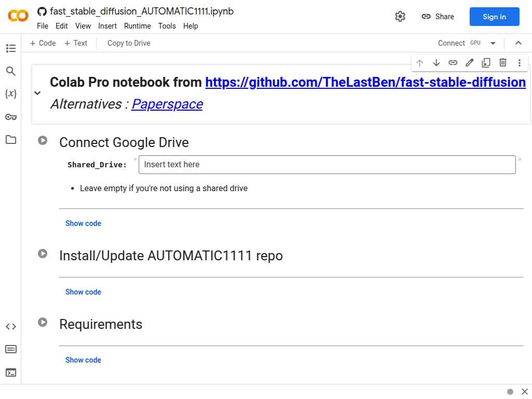Open the TheLastBen fast-stable-diffusion GitHub link
This screenshot has height=399, width=532.
pos(365,82)
